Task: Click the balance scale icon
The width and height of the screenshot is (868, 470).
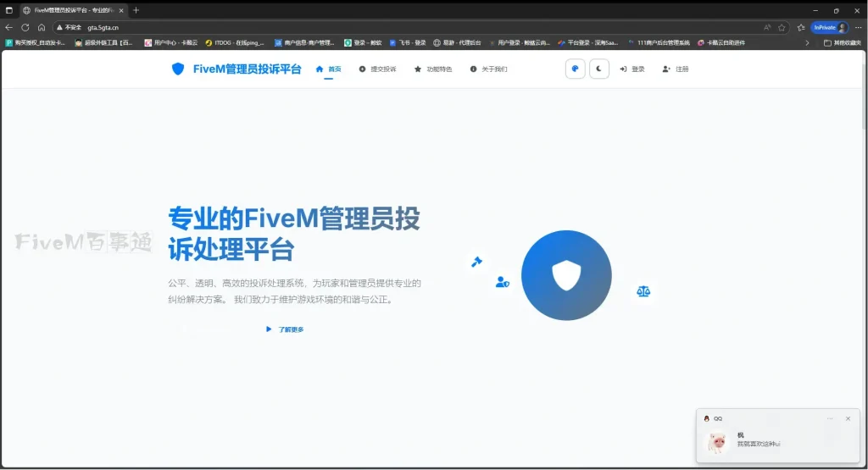Action: point(643,291)
